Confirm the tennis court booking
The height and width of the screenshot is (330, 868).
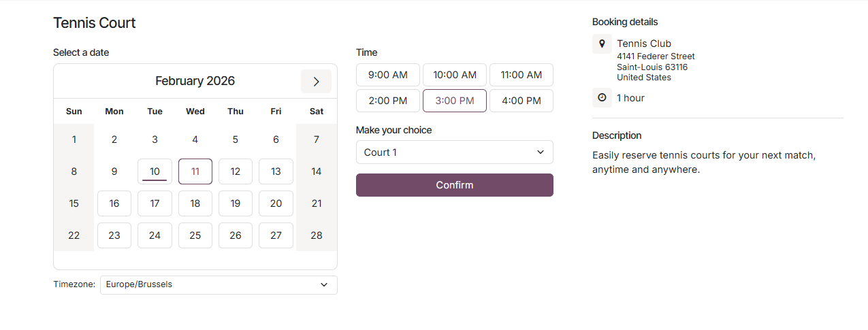click(454, 185)
